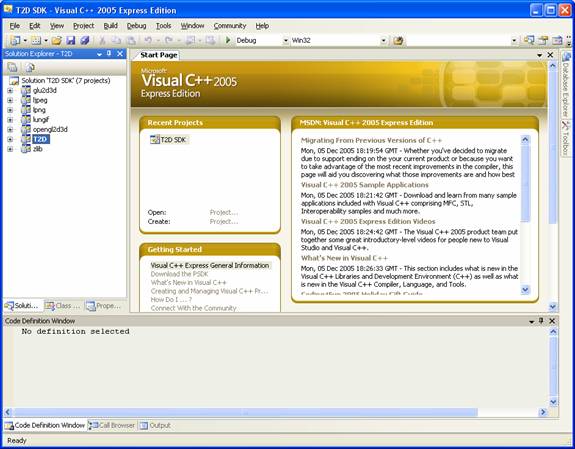575x449 pixels.
Task: Open the Edit menu
Action: point(35,26)
